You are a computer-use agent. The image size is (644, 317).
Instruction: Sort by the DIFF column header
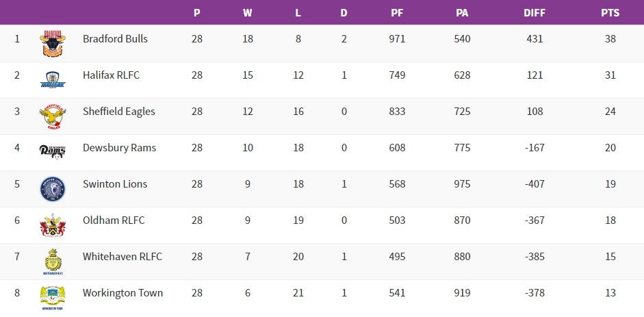(534, 12)
